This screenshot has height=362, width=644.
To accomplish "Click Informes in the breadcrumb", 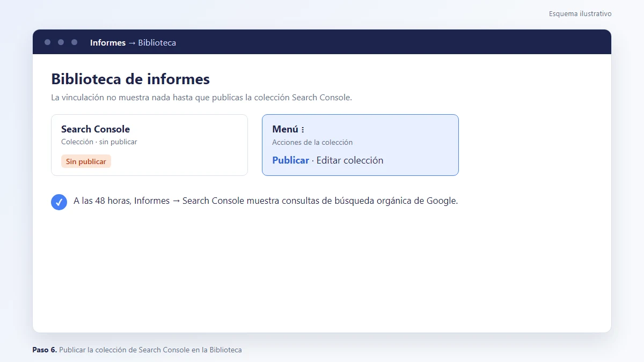I will pyautogui.click(x=108, y=42).
